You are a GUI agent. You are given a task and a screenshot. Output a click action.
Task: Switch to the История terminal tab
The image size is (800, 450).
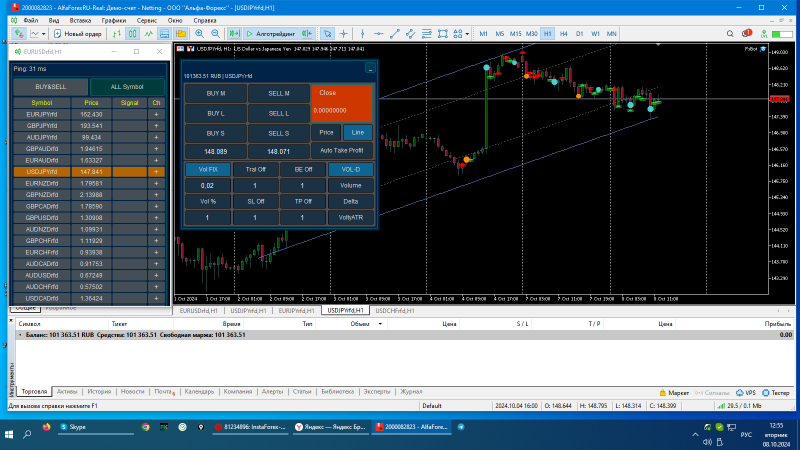(99, 392)
